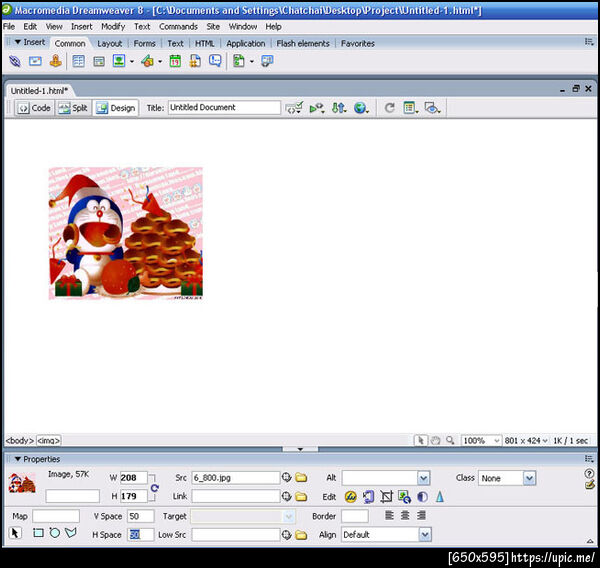The image size is (600, 568).
Task: Choose the Select tool arrow in status bar
Action: point(421,441)
